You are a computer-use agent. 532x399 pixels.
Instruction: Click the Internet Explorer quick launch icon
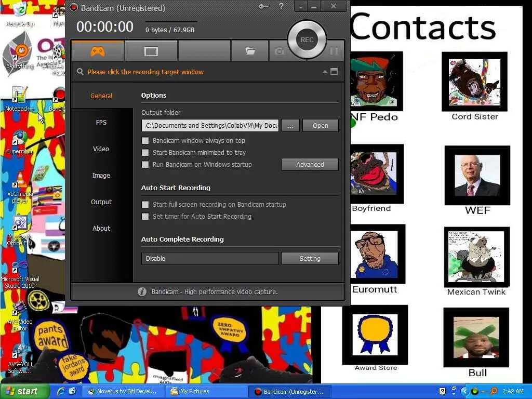tap(61, 391)
